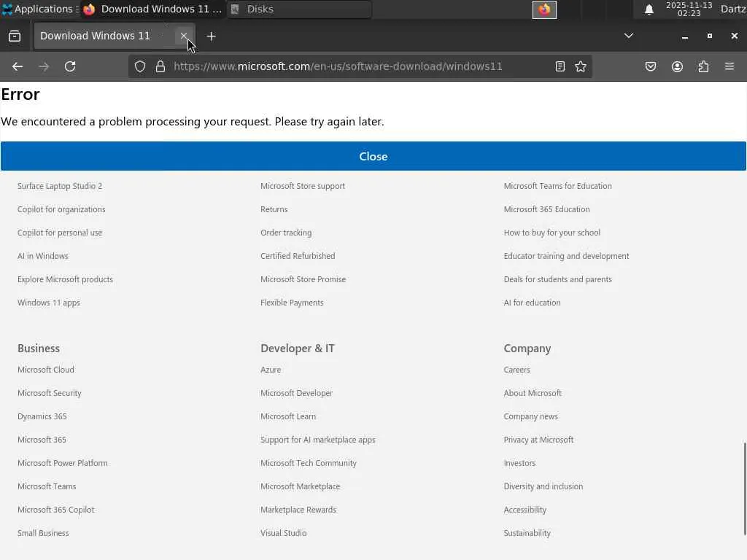Open the notification bell in panel
The image size is (747, 560).
click(649, 9)
